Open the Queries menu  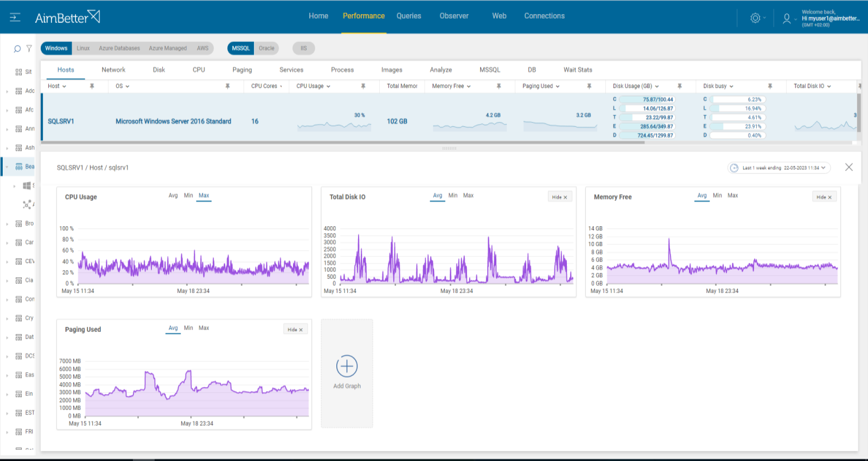(x=409, y=16)
